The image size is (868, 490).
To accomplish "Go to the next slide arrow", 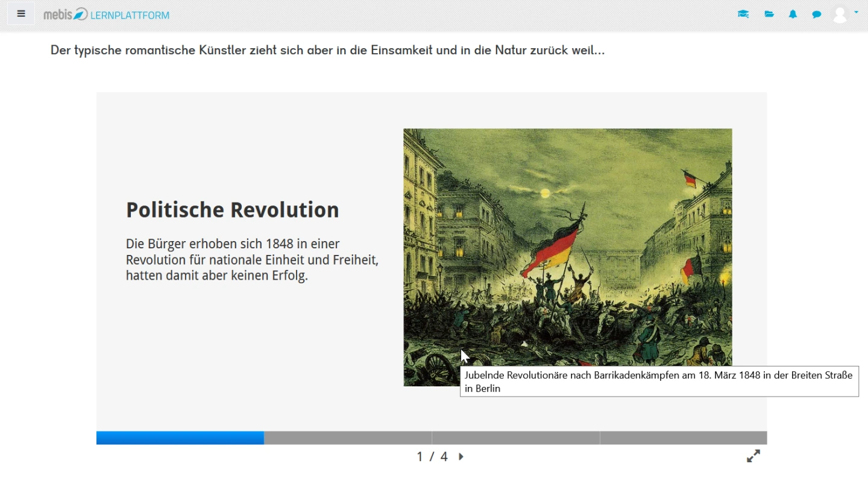I will coord(461,457).
